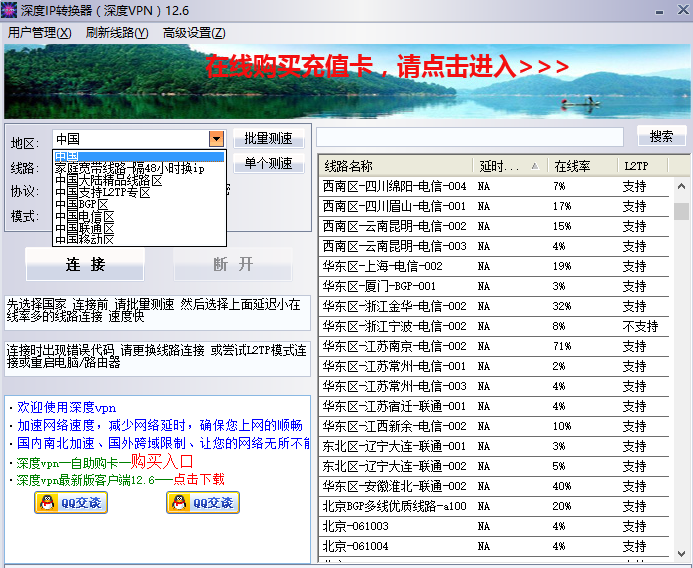Open the 用户管理 menu
Screen dimensions: 693x568
pos(39,32)
